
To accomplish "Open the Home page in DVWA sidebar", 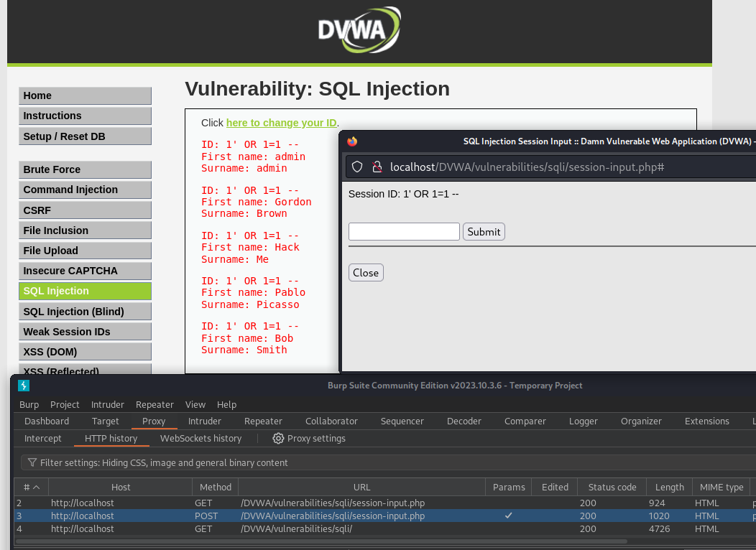I will click(85, 95).
